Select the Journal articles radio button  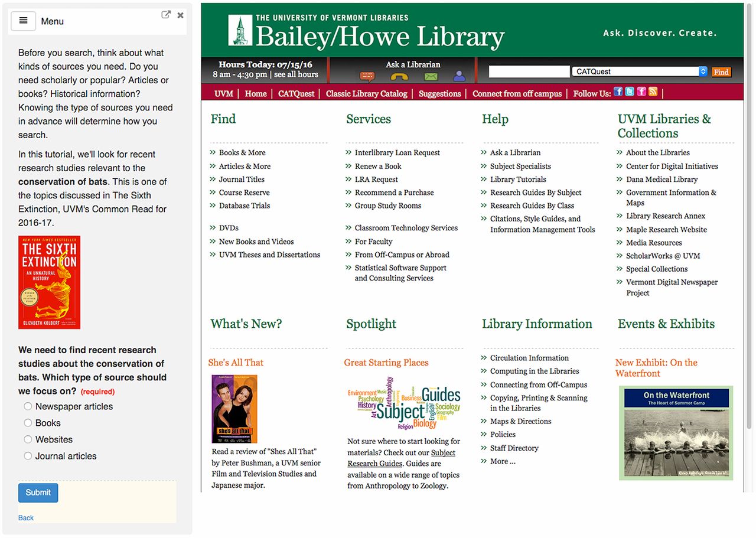(28, 456)
